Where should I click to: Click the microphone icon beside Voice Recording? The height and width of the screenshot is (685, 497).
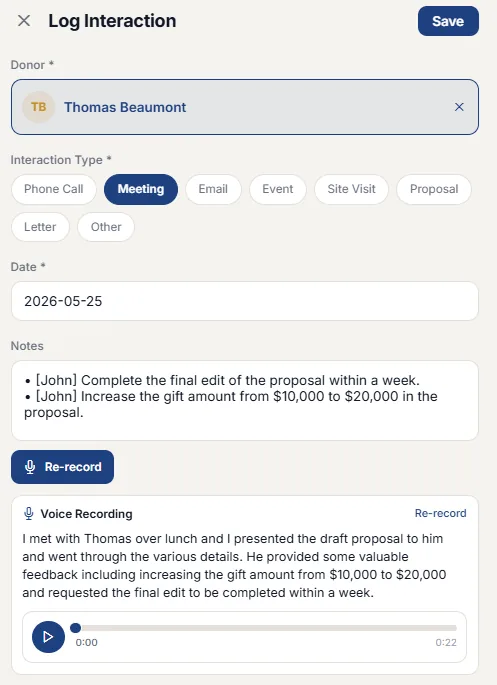click(29, 514)
